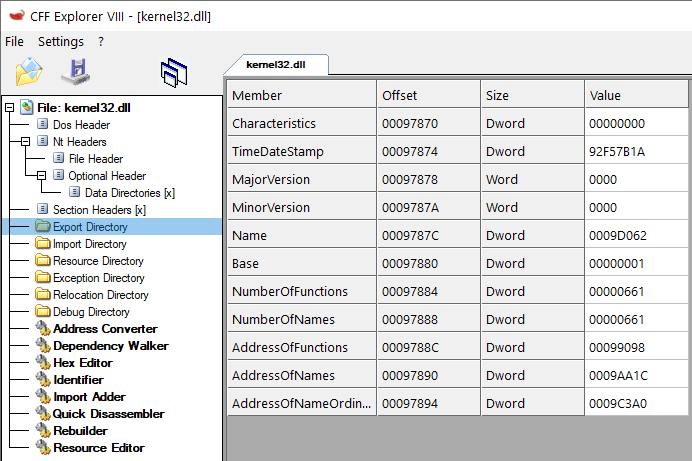
Task: Click the Resource Editor tool icon
Action: (43, 447)
